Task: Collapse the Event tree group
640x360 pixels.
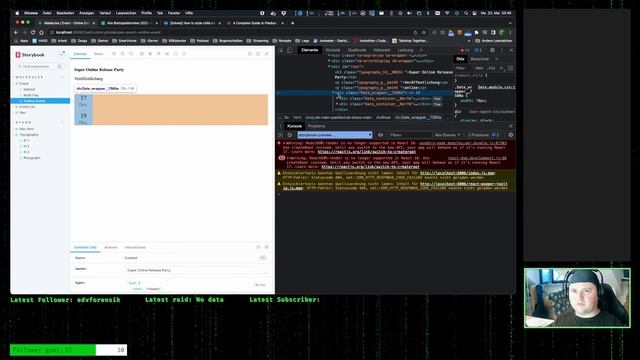Action: click(x=24, y=83)
